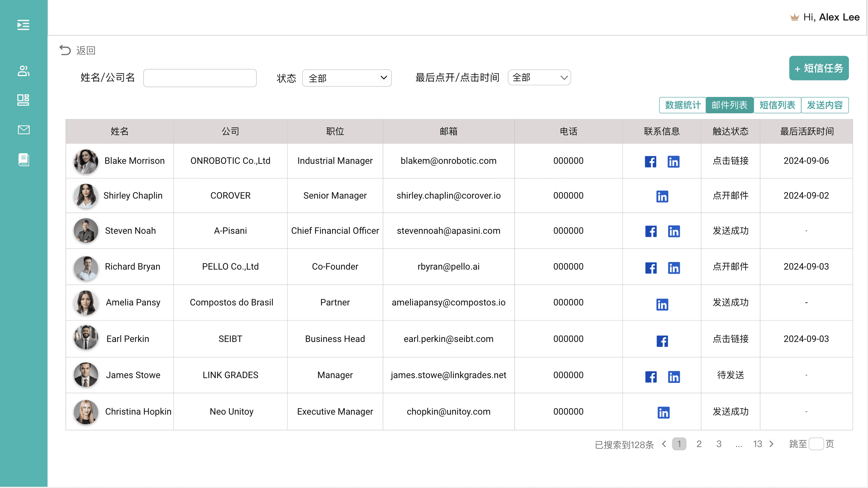Click the back arrow icon next to 返回
This screenshot has width=868, height=488.
[x=65, y=50]
